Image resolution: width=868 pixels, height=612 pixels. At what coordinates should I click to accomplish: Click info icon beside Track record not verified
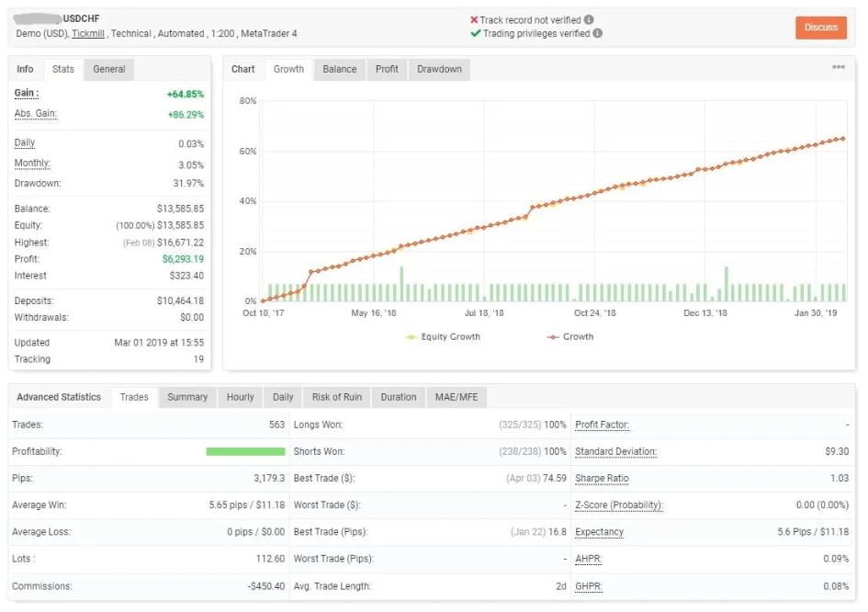click(589, 19)
